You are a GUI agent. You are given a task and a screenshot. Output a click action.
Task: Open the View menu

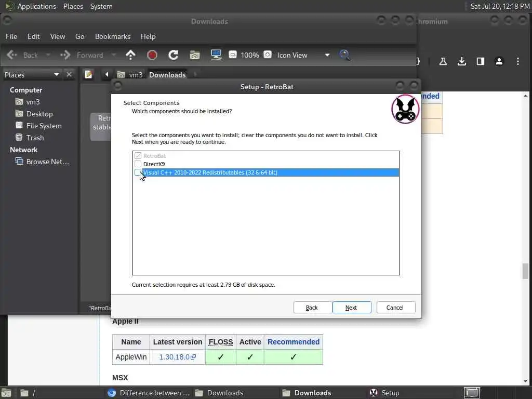[58, 36]
